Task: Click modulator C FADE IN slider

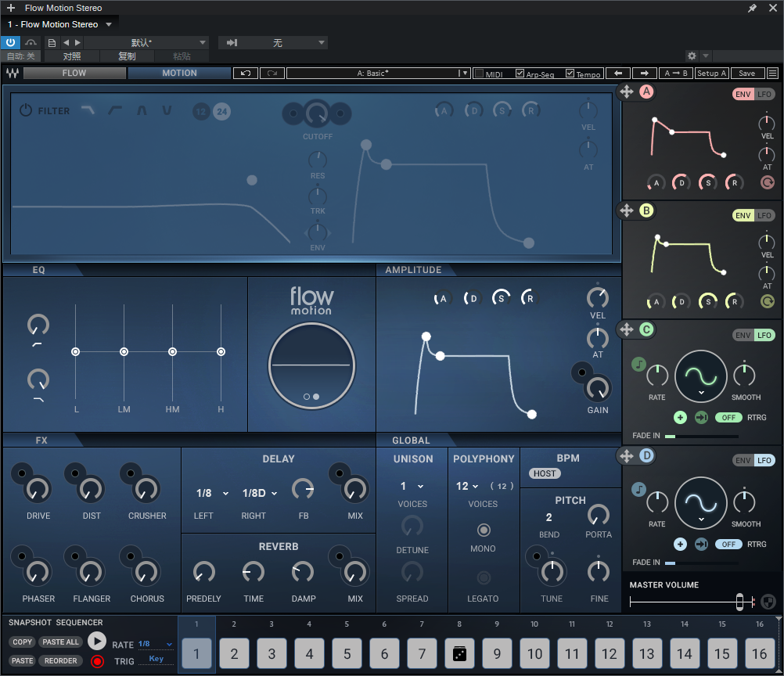Action: 702,436
